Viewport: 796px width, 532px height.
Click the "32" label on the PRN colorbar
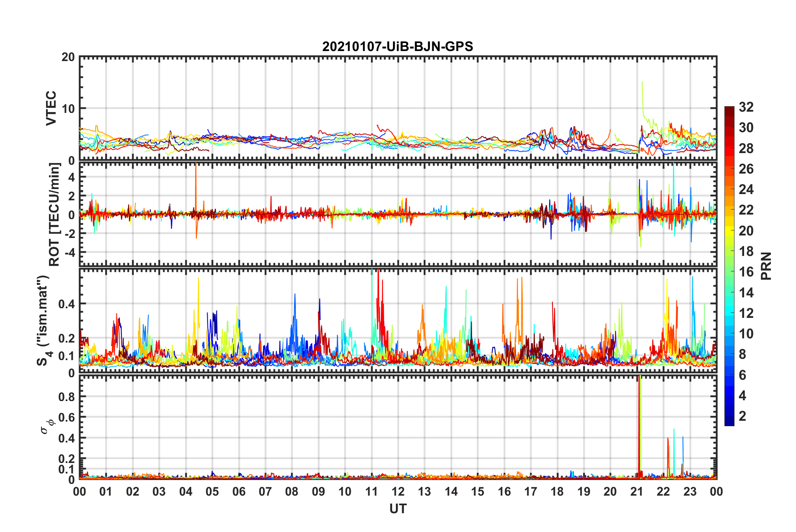click(x=746, y=107)
